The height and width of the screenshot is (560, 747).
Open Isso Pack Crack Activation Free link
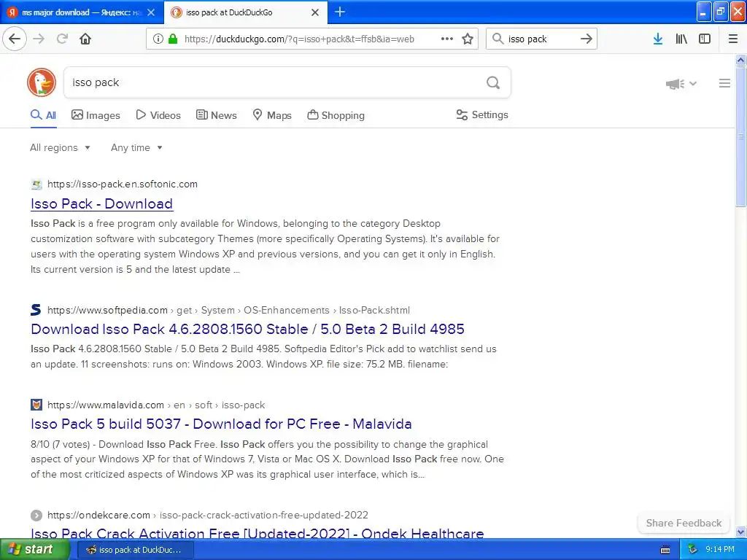pyautogui.click(x=258, y=533)
